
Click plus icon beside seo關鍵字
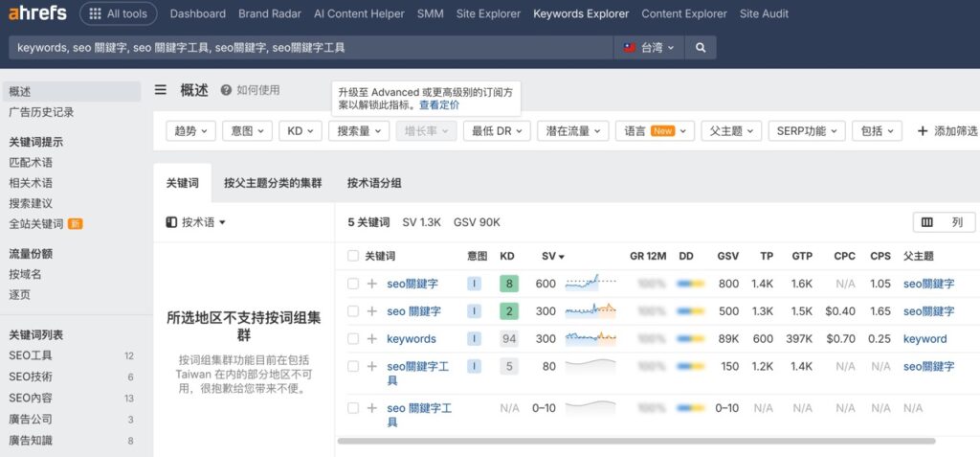tap(372, 284)
